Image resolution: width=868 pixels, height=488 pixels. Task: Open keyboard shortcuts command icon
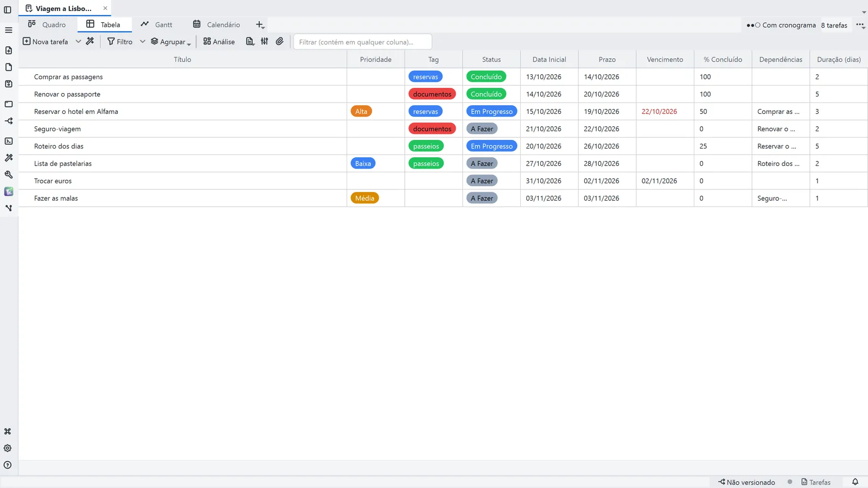tap(8, 432)
